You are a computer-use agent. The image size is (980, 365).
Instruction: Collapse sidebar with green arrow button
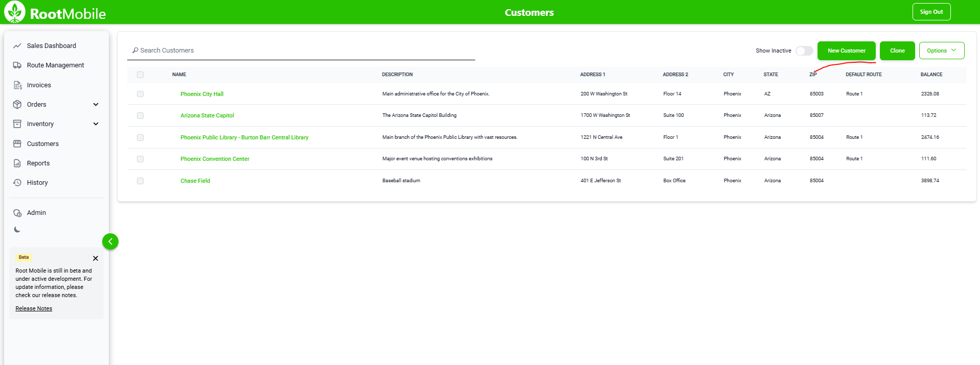point(110,241)
